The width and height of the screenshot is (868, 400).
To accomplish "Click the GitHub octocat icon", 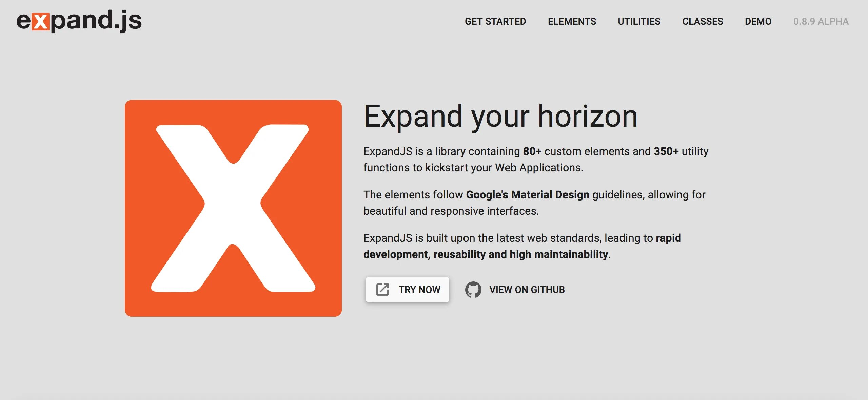I will pos(473,290).
